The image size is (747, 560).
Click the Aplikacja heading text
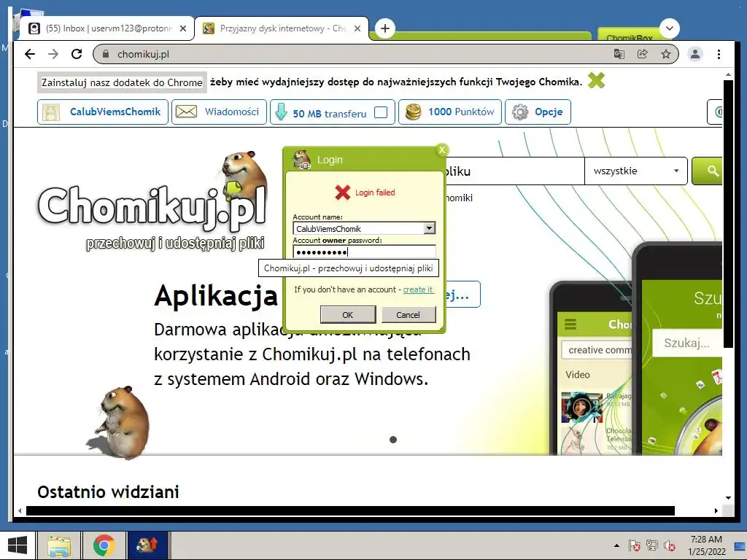216,296
